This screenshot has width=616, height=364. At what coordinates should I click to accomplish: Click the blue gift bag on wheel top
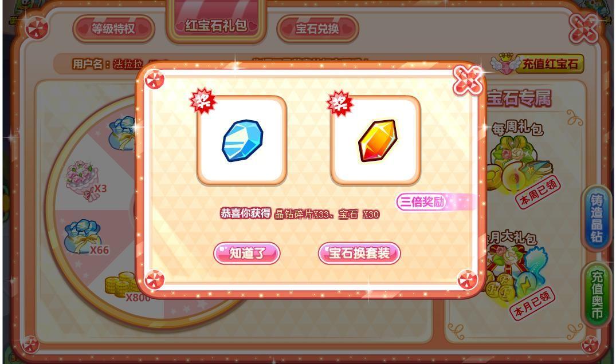click(x=123, y=133)
